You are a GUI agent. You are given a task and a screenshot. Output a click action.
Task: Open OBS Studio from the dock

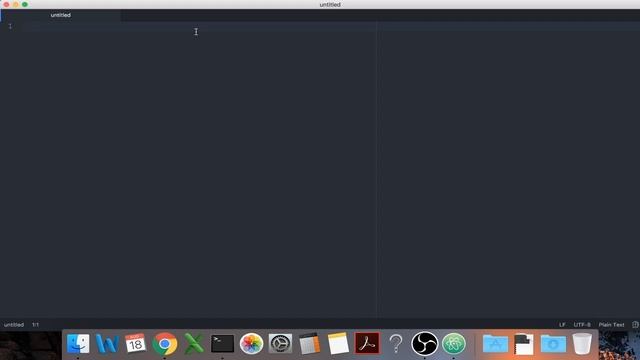coord(424,344)
